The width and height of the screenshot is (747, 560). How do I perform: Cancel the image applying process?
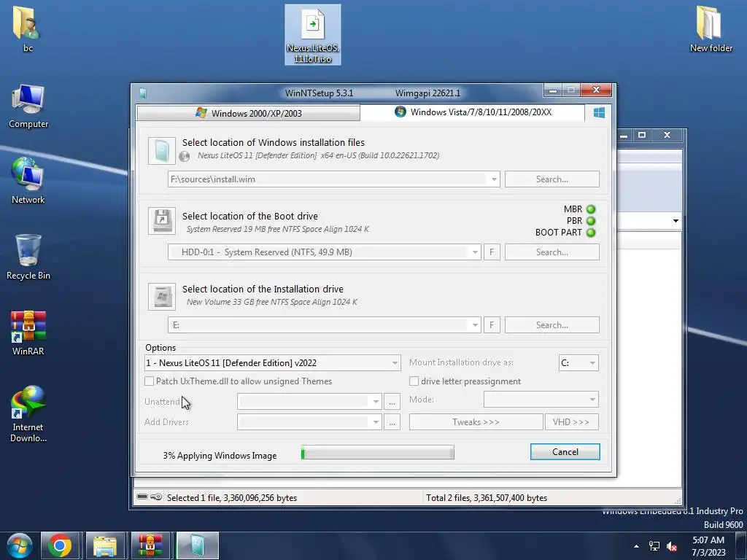(x=565, y=452)
